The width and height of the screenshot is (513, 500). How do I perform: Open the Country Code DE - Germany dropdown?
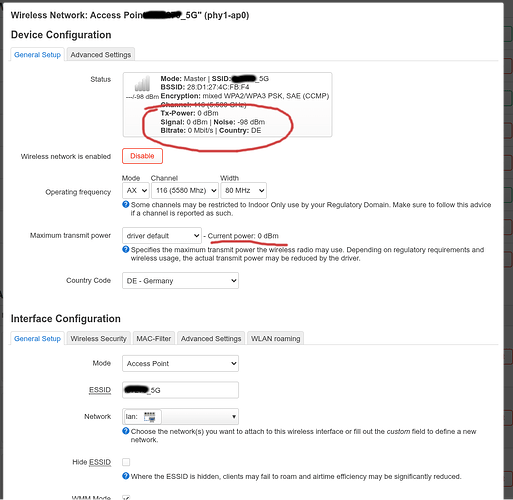pos(180,281)
